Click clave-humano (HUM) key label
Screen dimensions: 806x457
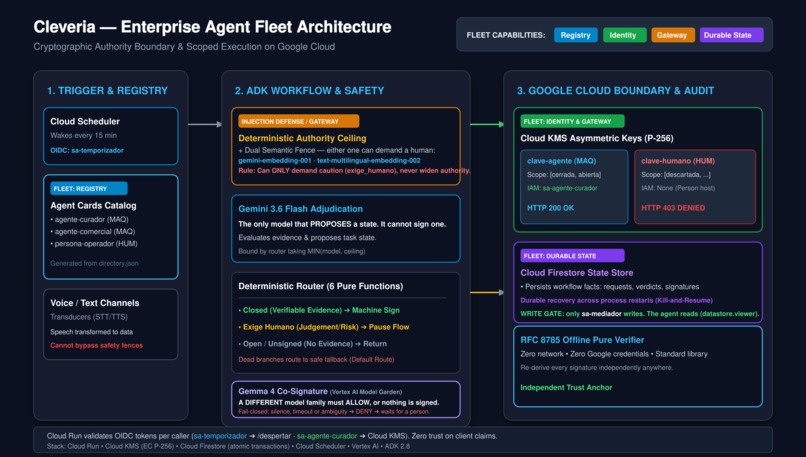tap(678, 161)
